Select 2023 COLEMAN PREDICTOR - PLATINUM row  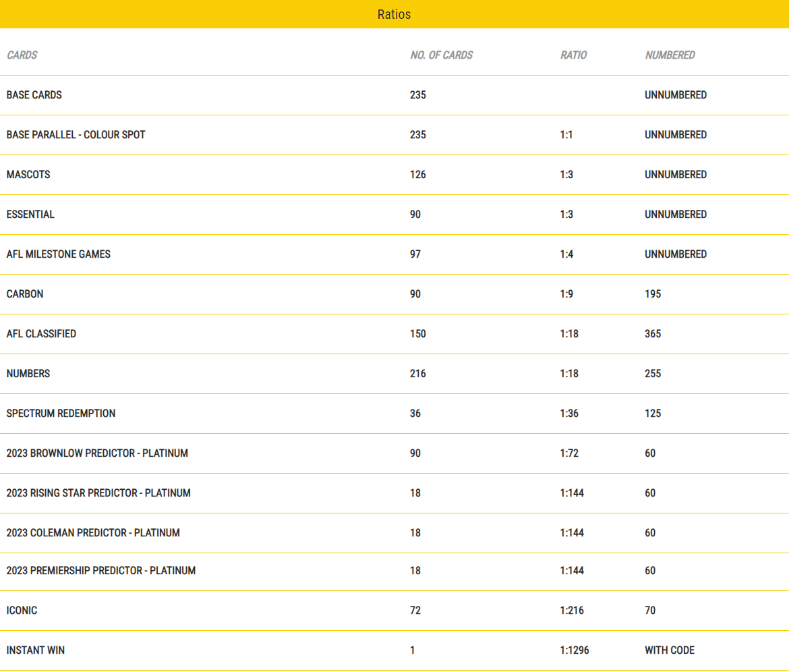tap(93, 533)
